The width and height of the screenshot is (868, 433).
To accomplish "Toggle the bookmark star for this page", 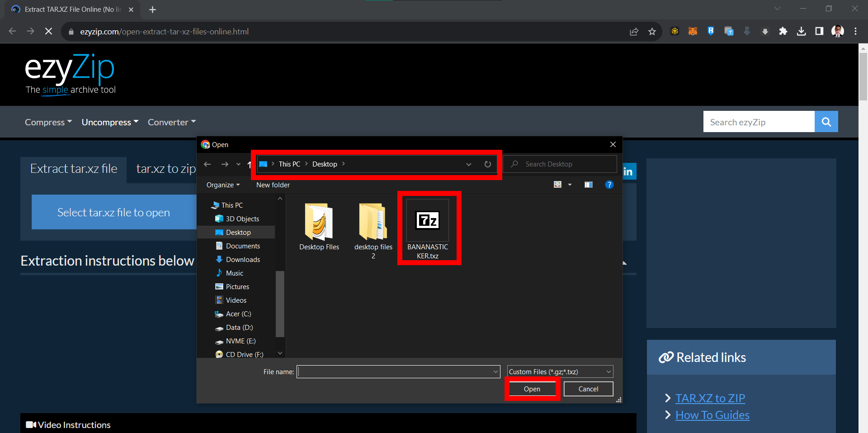I will (x=652, y=31).
